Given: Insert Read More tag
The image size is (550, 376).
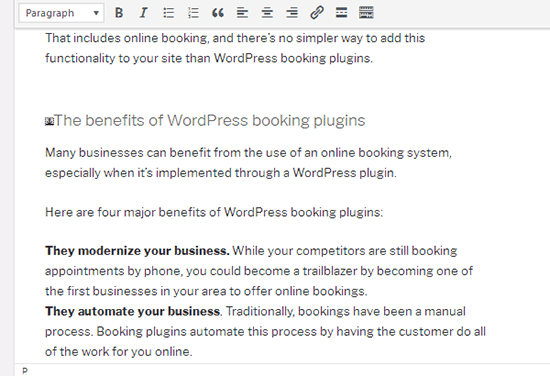Looking at the screenshot, I should (x=341, y=13).
